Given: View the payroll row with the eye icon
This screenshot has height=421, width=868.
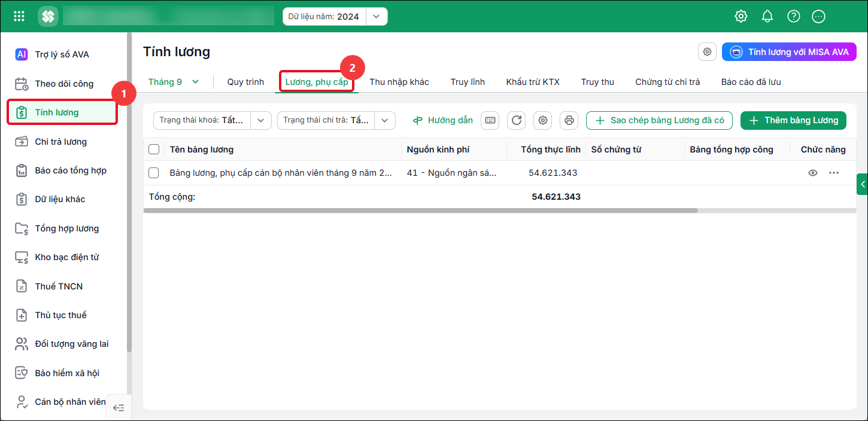Looking at the screenshot, I should [813, 173].
